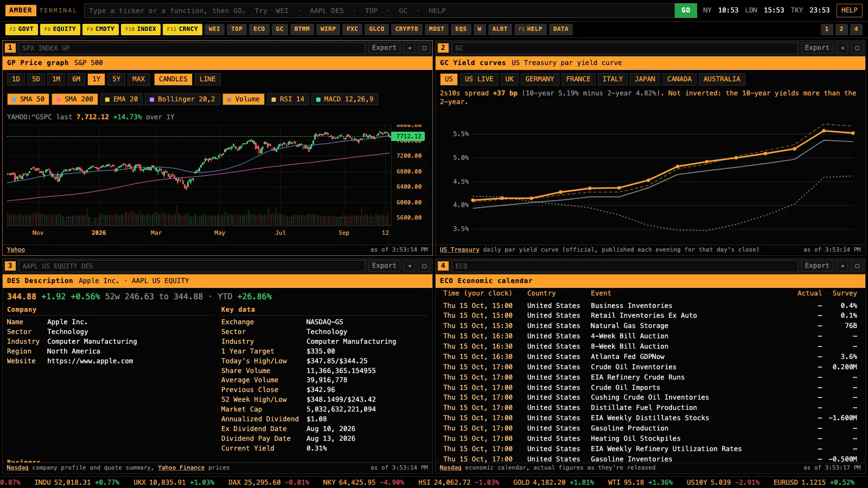Click the back arrow in panel 3
The height and width of the screenshot is (488, 868).
point(410,266)
